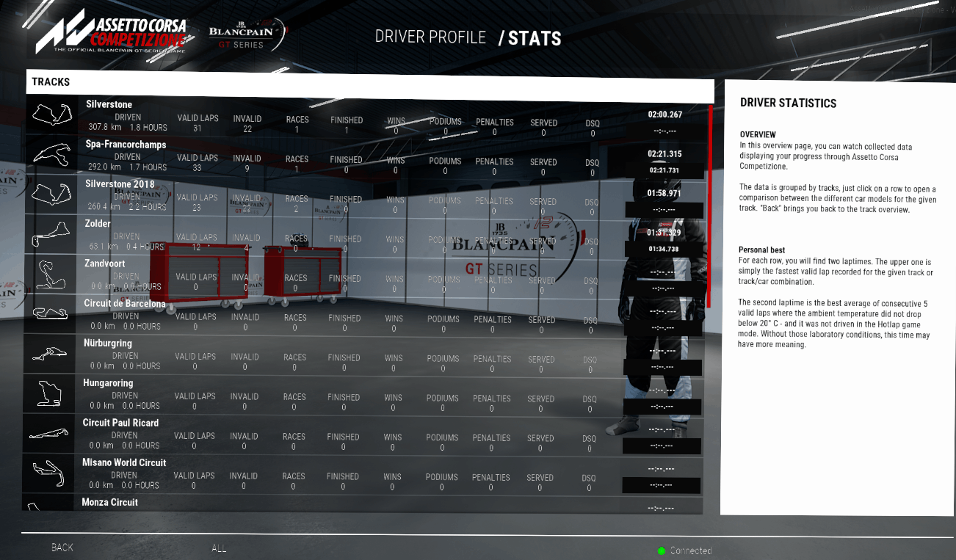Go back using the BACK button

pyautogui.click(x=62, y=548)
